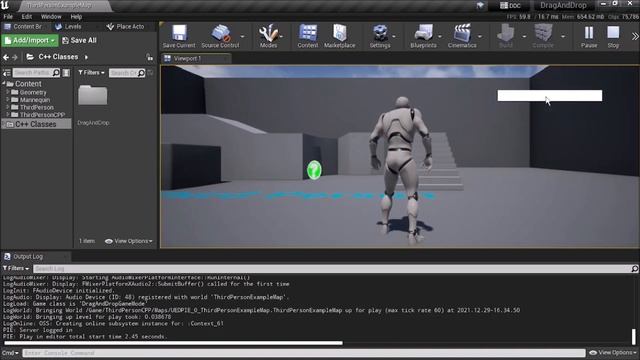Open the Blueprints dropdown arrow

(x=440, y=36)
